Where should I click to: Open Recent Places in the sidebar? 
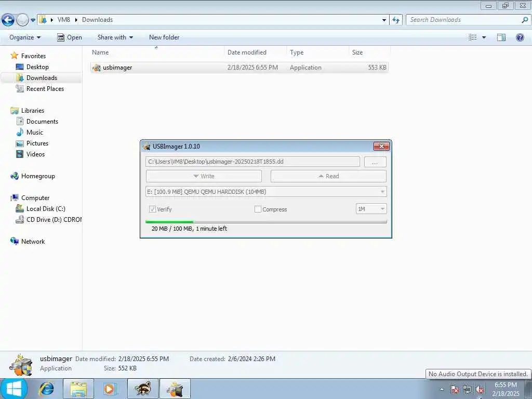pyautogui.click(x=45, y=88)
